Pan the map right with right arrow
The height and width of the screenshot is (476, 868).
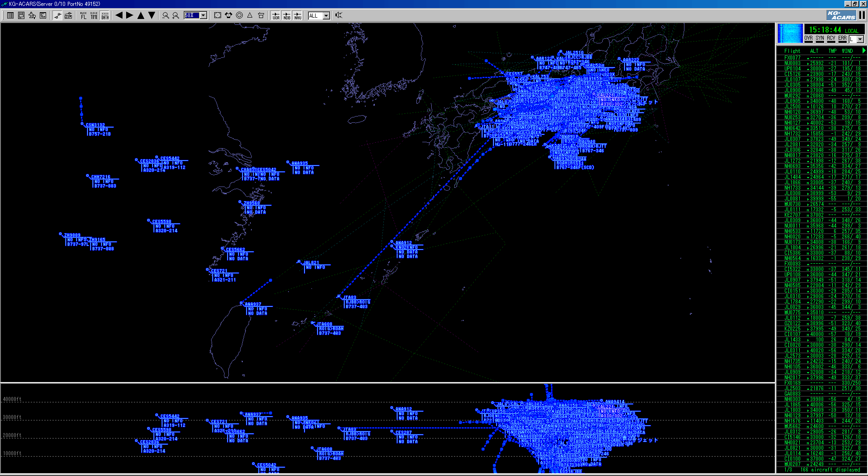pos(130,15)
